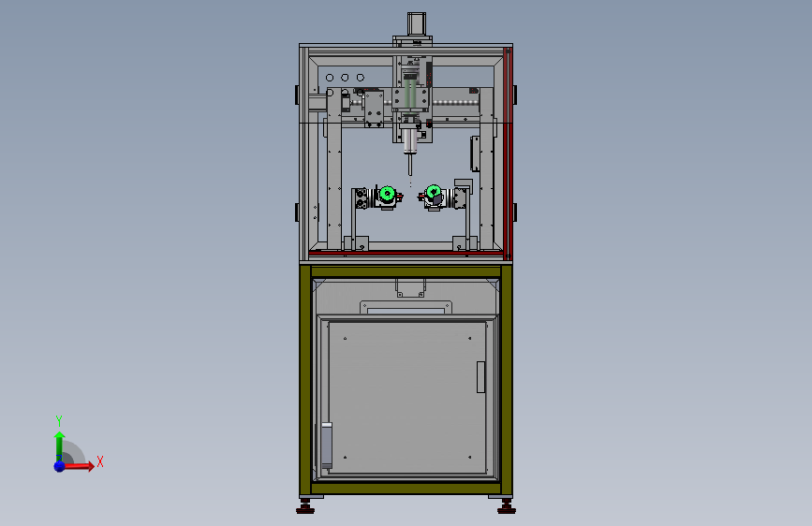This screenshot has width=812, height=526.
Task: Select the motor on top of the machine
Action: pyautogui.click(x=416, y=24)
